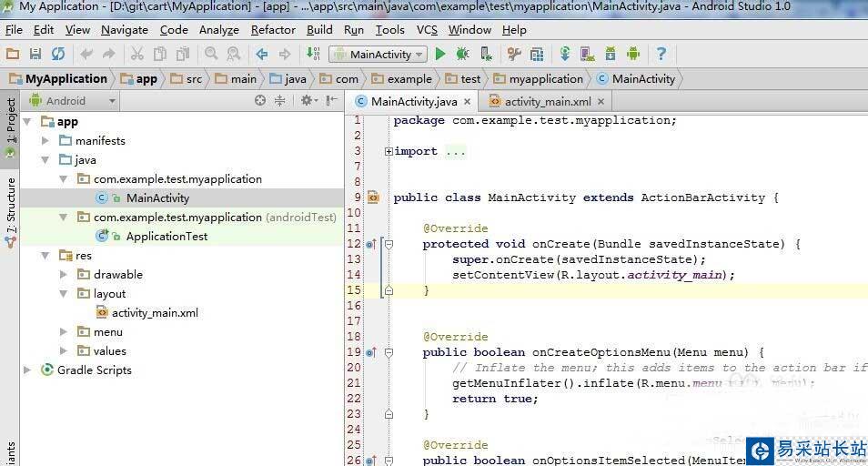Hide the Project panel with the hide icon
Viewport: 868px width, 466px height.
tap(331, 100)
